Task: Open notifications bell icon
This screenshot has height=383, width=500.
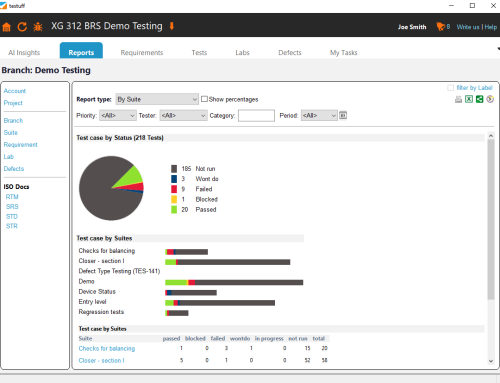Action: tap(441, 27)
